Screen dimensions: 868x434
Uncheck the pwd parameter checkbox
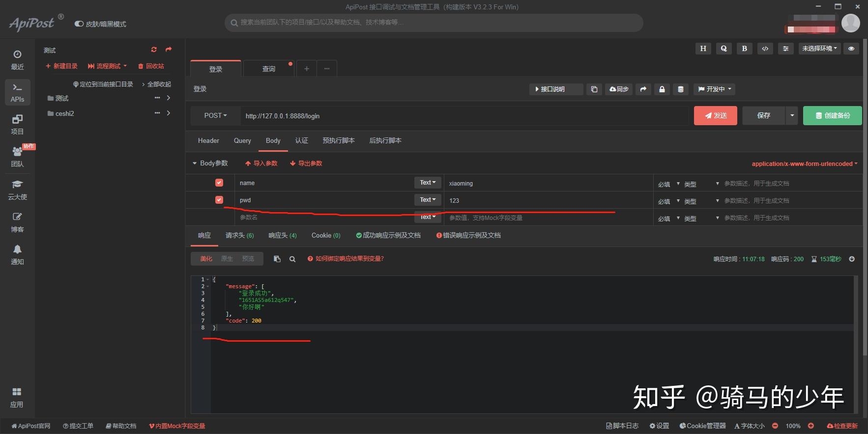tap(219, 200)
